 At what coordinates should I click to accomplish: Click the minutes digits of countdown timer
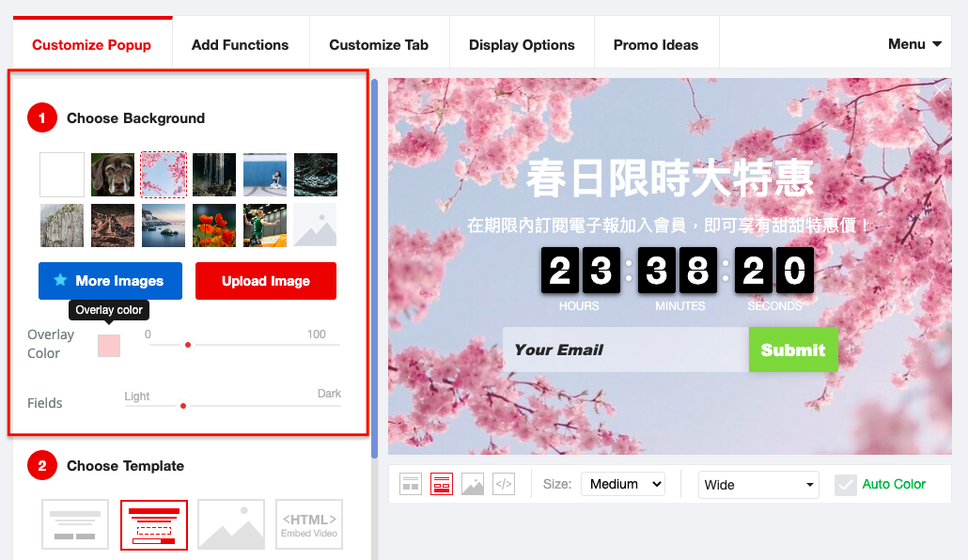(678, 271)
